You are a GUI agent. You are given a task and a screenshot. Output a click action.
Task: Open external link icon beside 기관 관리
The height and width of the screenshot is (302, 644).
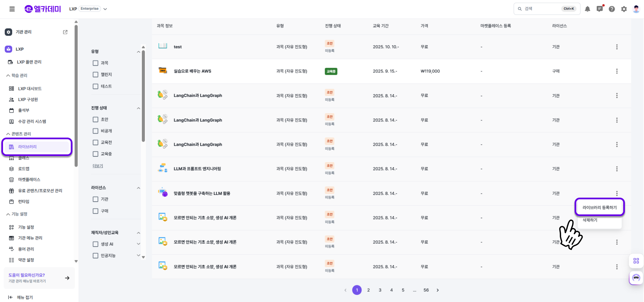pos(65,32)
